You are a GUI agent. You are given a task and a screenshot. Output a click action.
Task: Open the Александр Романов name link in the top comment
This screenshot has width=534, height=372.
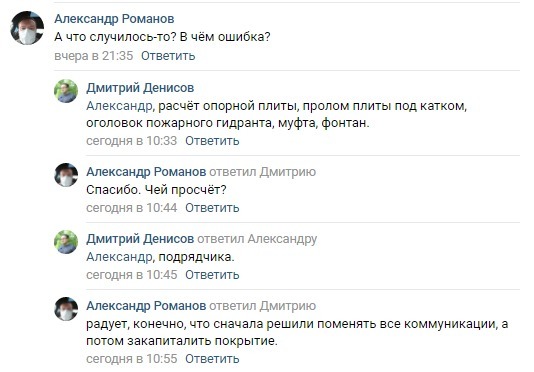tap(114, 19)
